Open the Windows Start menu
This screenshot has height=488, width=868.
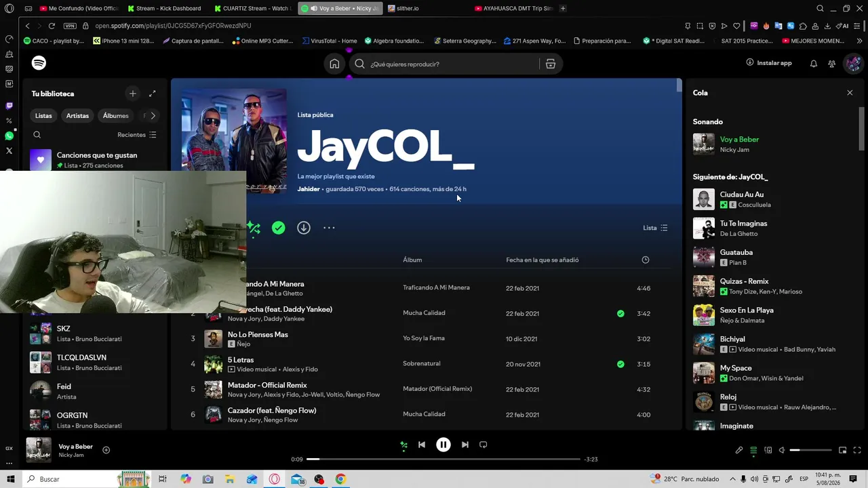point(9,479)
